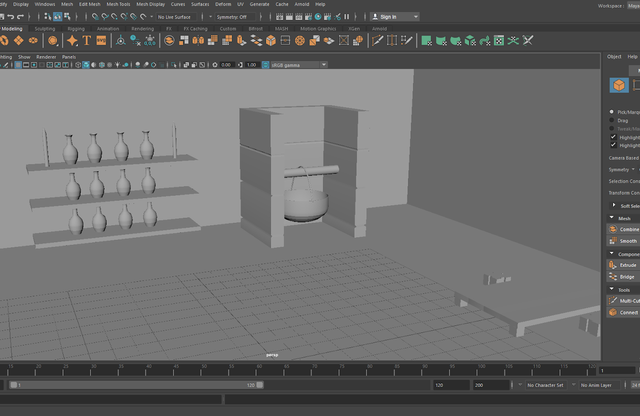640x416 pixels.
Task: Collapse the Tools section
Action: pos(611,289)
